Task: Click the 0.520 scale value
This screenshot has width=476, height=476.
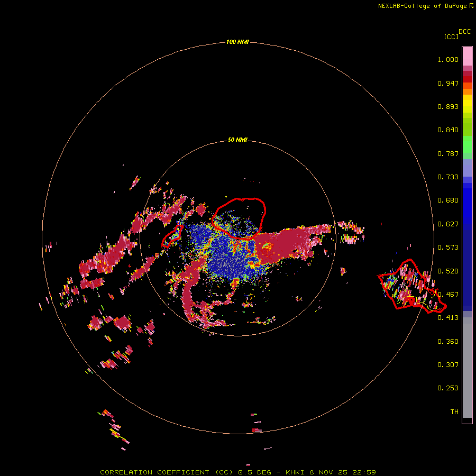Action: pos(448,271)
